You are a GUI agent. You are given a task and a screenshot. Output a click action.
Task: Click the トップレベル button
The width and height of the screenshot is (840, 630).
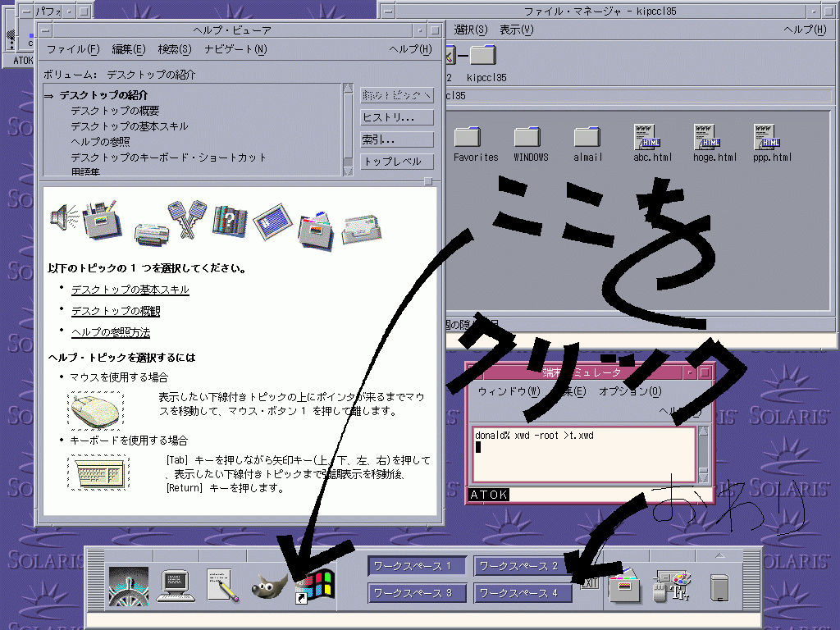click(x=397, y=162)
